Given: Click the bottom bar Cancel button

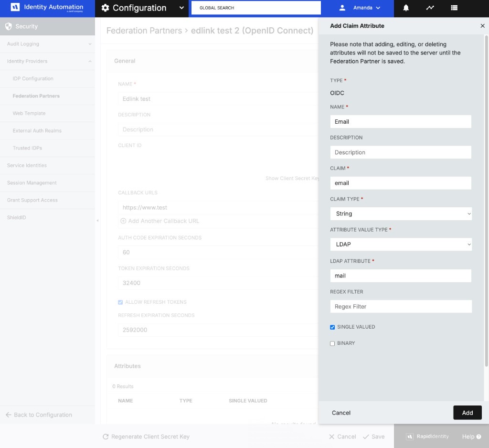Looking at the screenshot, I should 342,437.
